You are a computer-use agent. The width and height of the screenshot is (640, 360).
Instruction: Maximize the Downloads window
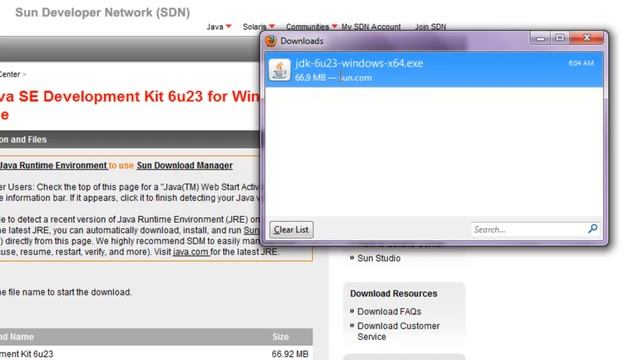coord(560,38)
